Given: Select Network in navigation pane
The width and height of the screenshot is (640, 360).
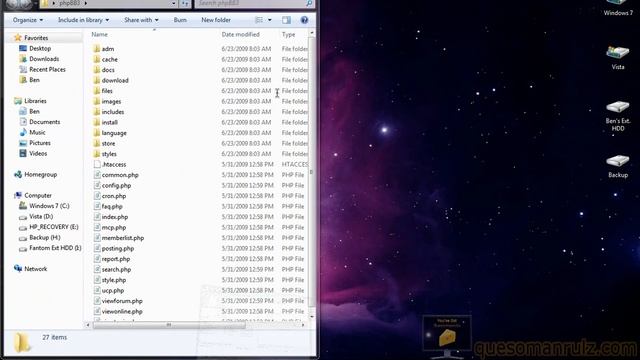Looking at the screenshot, I should tap(36, 269).
